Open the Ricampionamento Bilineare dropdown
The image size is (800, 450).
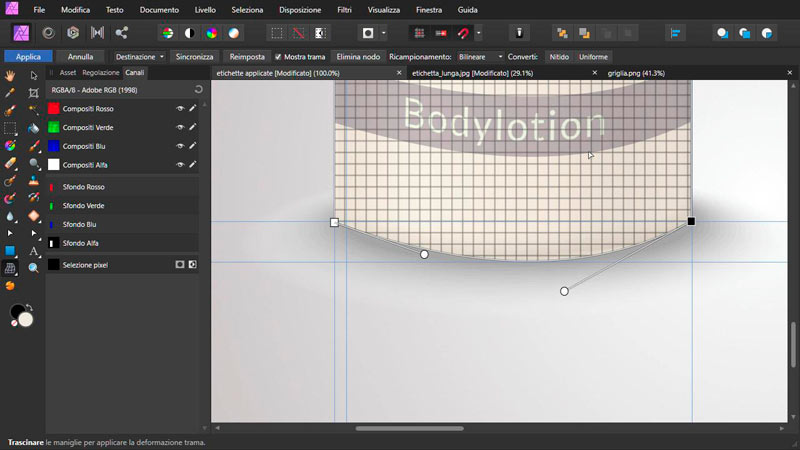click(480, 57)
